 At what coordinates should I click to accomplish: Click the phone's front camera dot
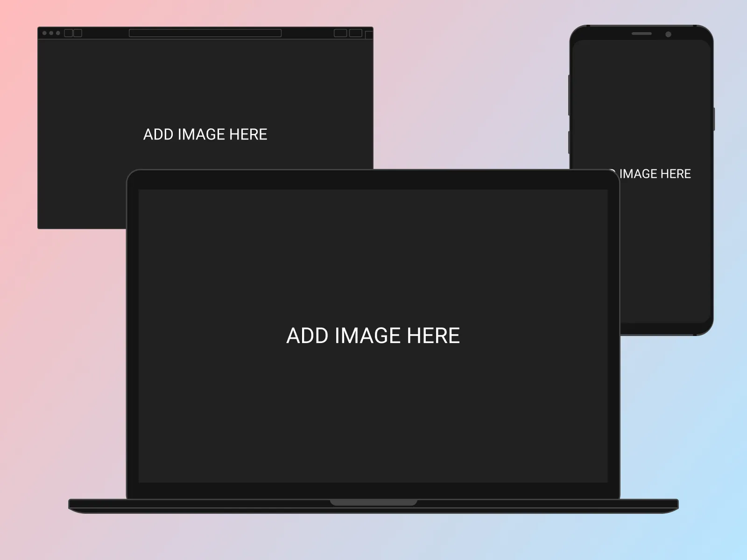coord(668,34)
